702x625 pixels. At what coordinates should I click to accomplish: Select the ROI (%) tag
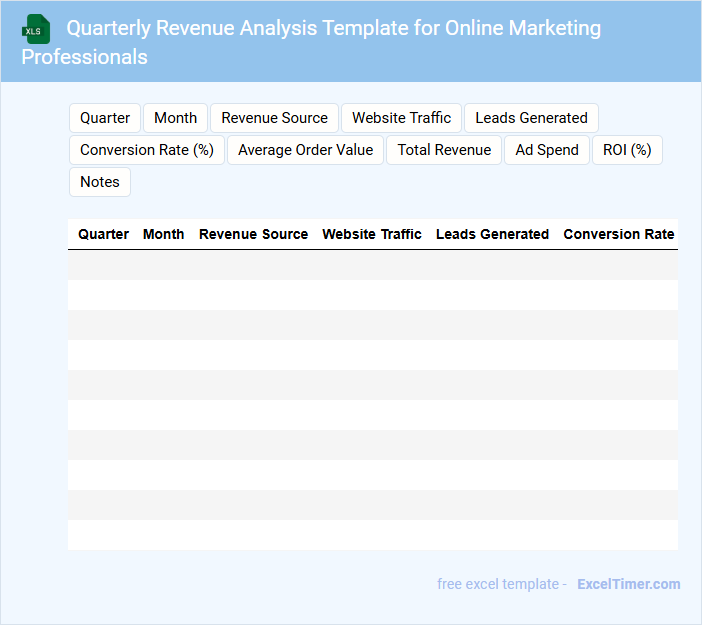(x=627, y=150)
